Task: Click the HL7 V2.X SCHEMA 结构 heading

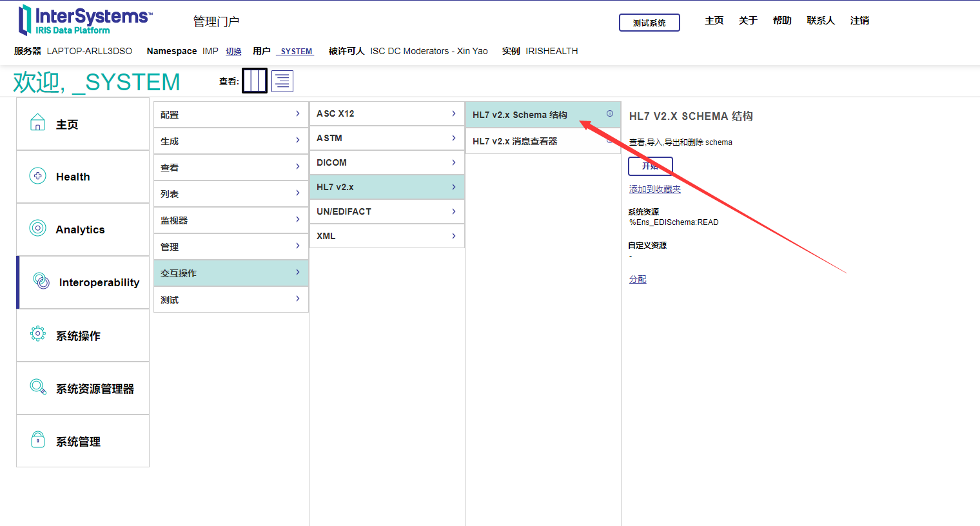Action: 691,116
